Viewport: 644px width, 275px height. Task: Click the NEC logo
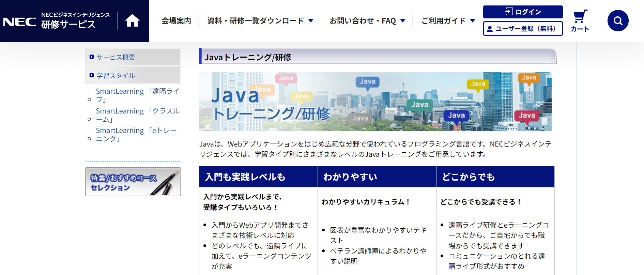[x=20, y=22]
